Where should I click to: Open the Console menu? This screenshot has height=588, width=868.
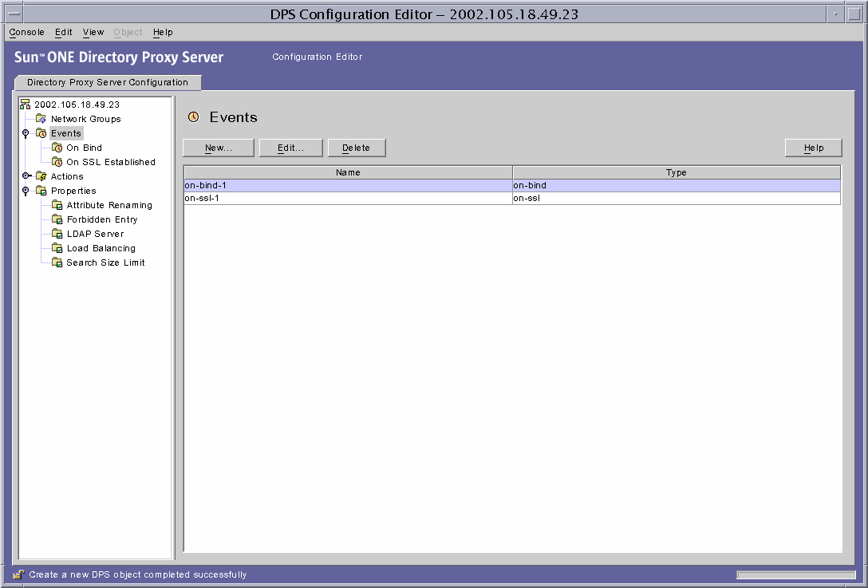click(x=26, y=32)
